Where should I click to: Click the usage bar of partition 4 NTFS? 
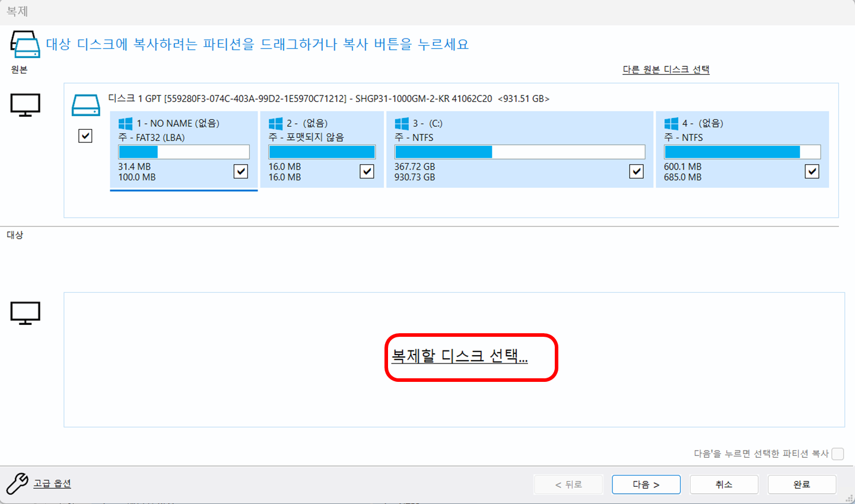pyautogui.click(x=742, y=152)
